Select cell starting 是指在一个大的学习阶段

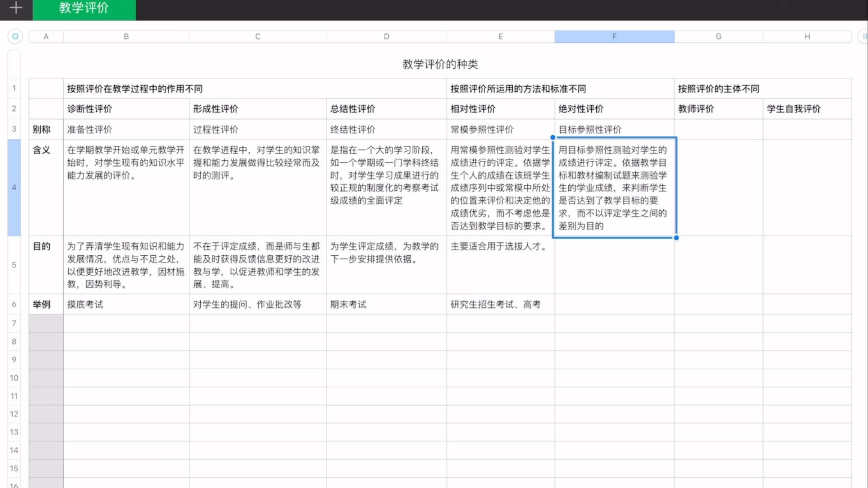(387, 188)
